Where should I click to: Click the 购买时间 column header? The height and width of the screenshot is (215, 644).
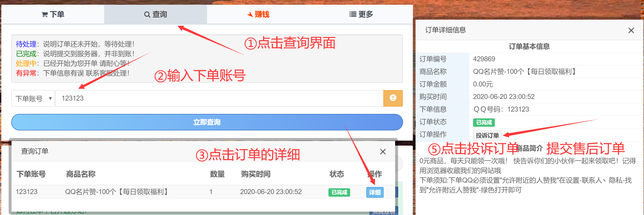pyautogui.click(x=255, y=174)
